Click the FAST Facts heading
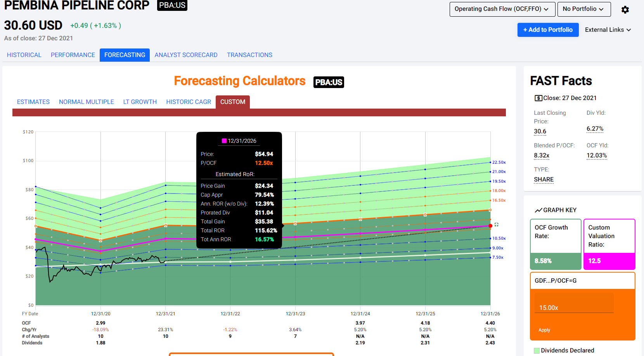Image resolution: width=644 pixels, height=356 pixels. click(561, 81)
